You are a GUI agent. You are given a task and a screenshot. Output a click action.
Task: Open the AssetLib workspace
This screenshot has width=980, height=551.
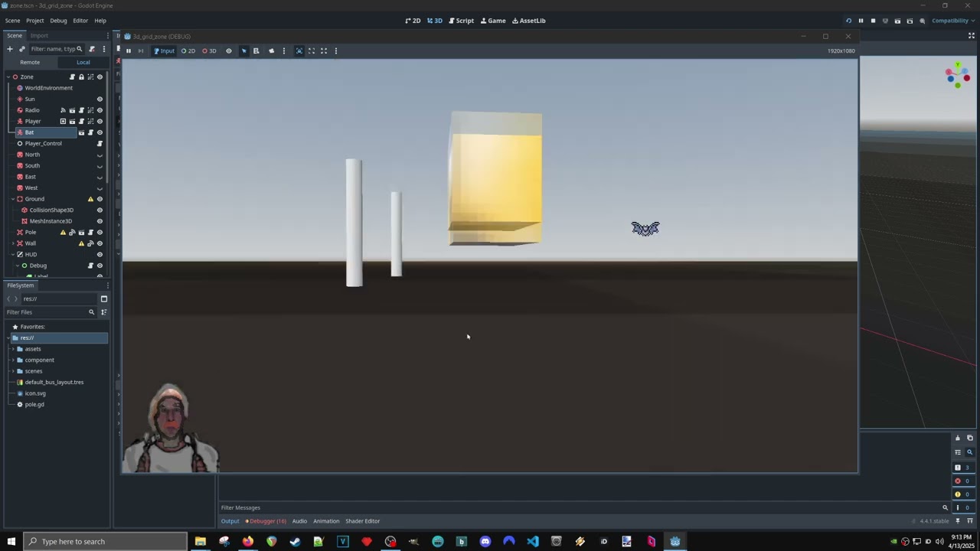tap(528, 21)
